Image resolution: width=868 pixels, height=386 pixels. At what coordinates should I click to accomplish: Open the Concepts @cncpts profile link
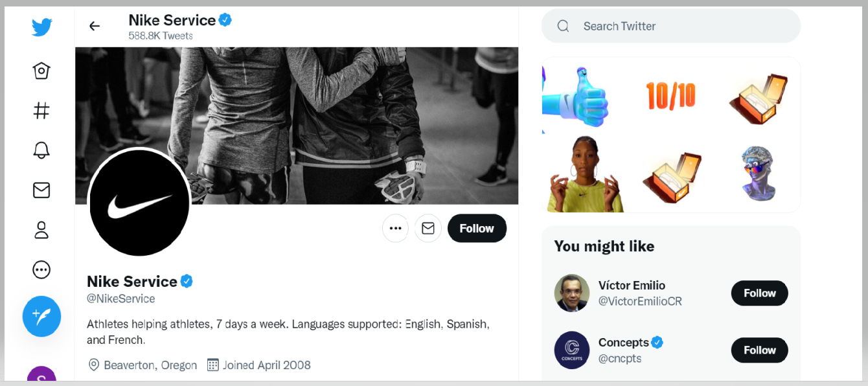[620, 358]
